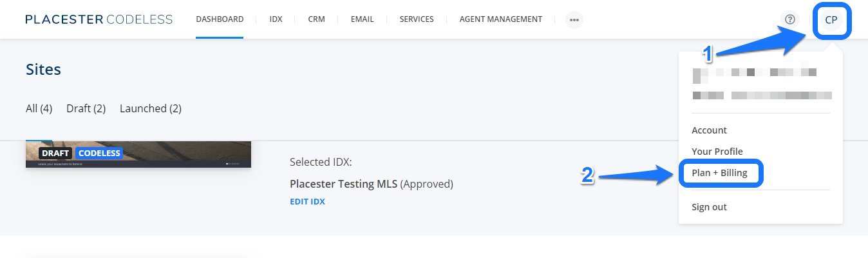Click the EDIT IDX link
The image size is (868, 258).
pos(307,201)
